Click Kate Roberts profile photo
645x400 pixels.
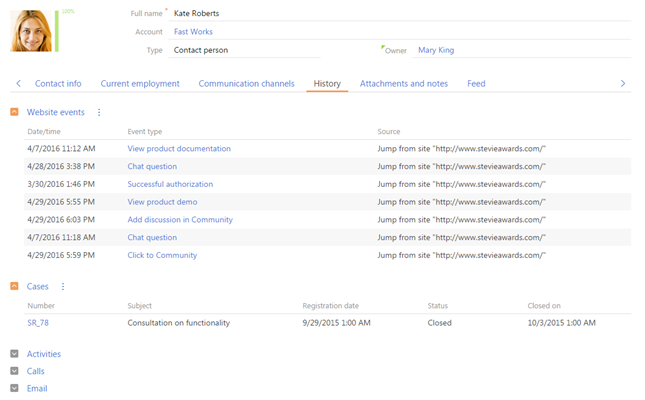(31, 31)
